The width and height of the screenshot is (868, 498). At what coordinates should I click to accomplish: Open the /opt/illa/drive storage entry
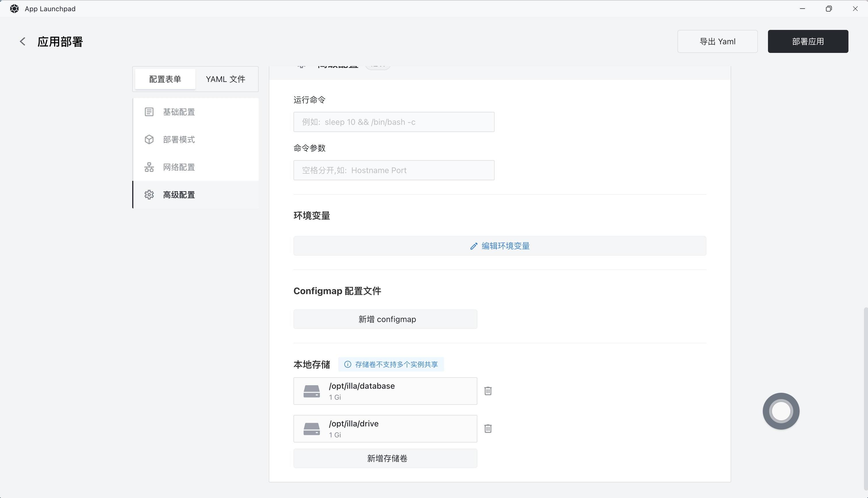point(385,429)
